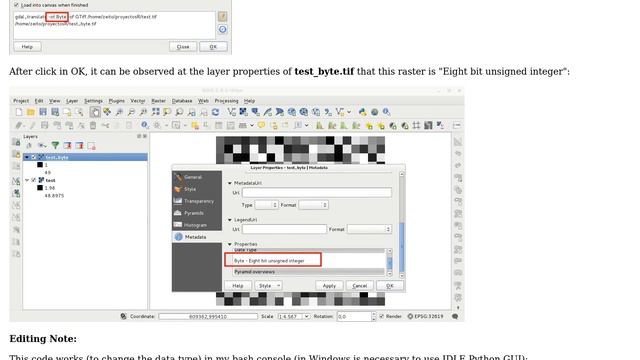Viewport: 640px width, 360px height.
Task: Click the Pyramids tab icon
Action: [178, 213]
